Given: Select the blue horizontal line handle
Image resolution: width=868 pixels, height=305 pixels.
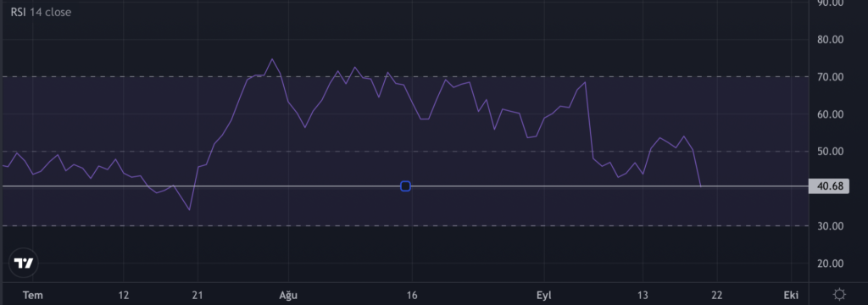Looking at the screenshot, I should point(405,186).
